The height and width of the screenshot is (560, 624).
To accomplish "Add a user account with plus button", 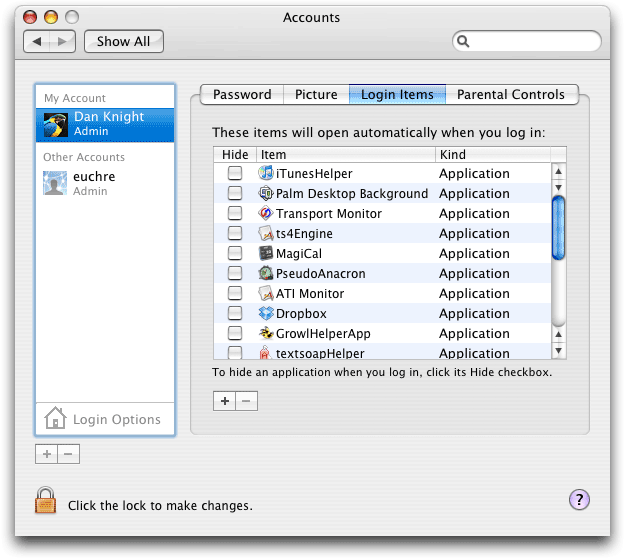I will 47,454.
